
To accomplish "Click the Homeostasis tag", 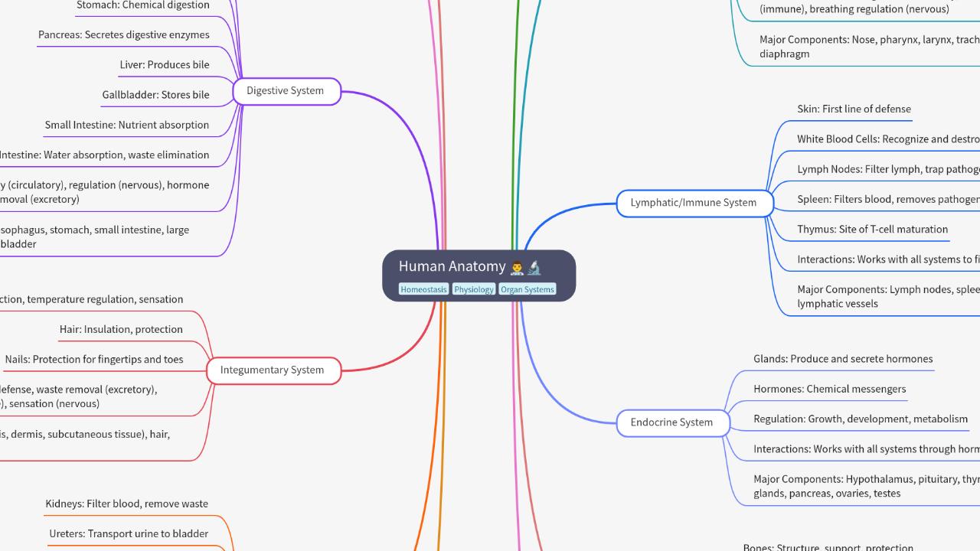I will coord(423,289).
